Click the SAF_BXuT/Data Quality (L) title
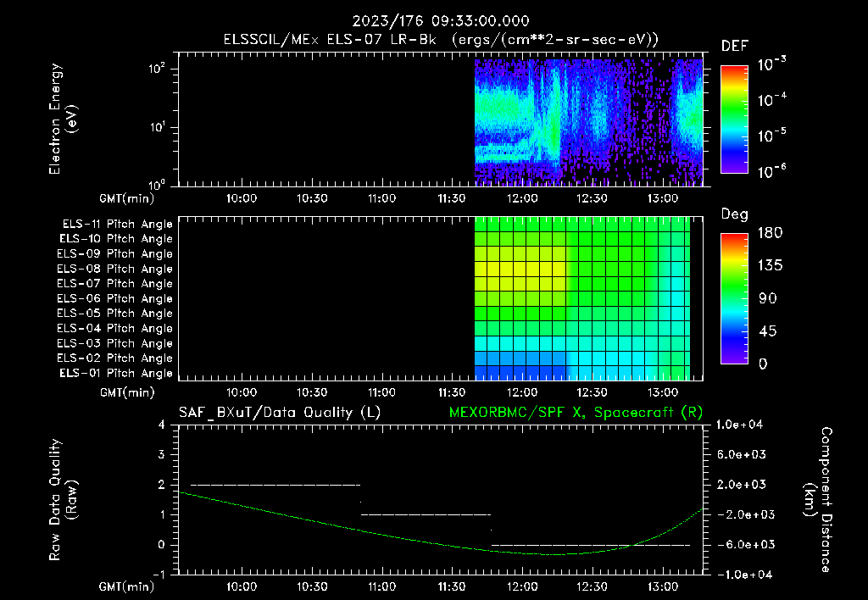Screen dimensions: 868x600 point(280,413)
